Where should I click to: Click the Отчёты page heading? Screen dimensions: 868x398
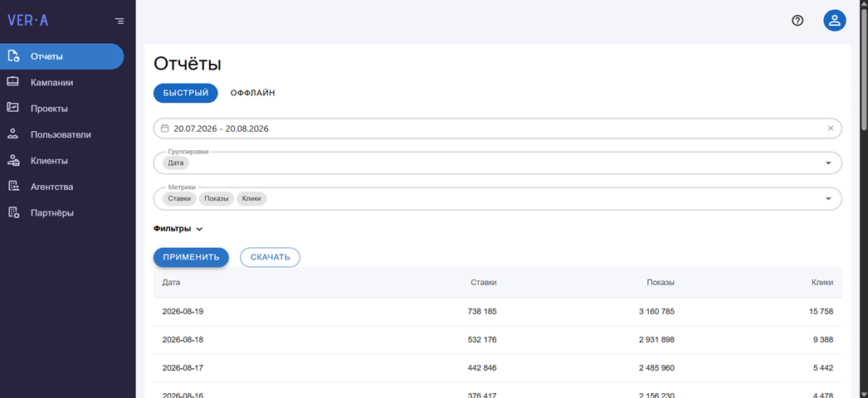tap(187, 64)
